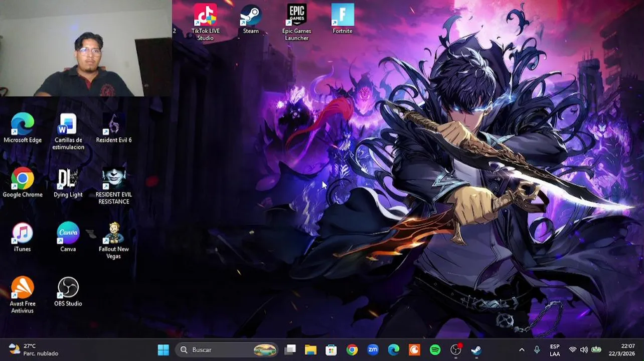Select Google Chrome desktop icon
Screen dimensions: 644x361
pos(23,183)
